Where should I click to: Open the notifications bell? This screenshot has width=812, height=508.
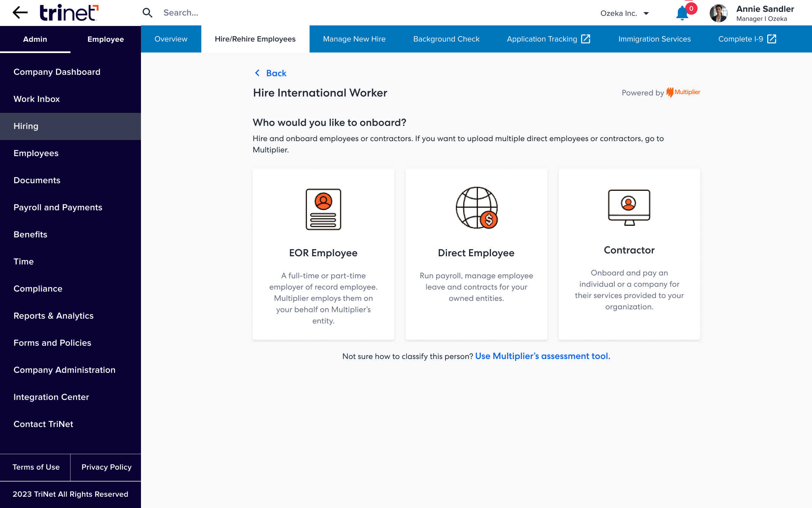coord(682,14)
